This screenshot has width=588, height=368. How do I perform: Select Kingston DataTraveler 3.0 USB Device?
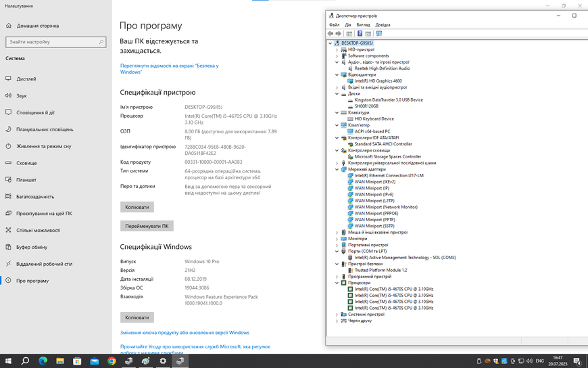tap(389, 100)
